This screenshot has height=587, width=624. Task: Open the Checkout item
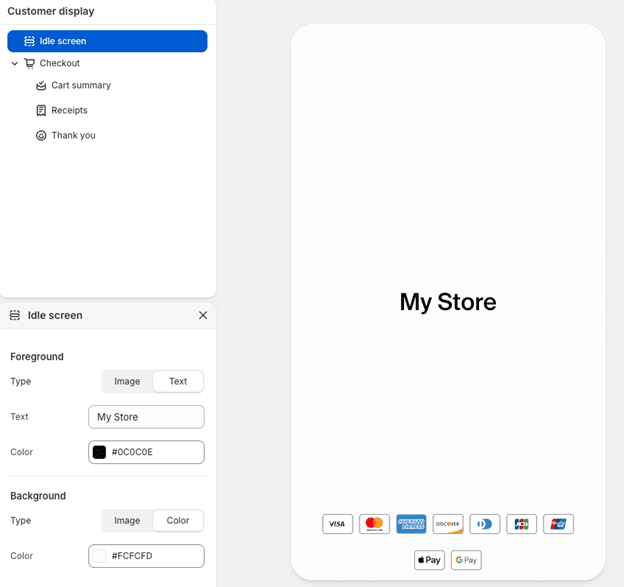pyautogui.click(x=60, y=63)
